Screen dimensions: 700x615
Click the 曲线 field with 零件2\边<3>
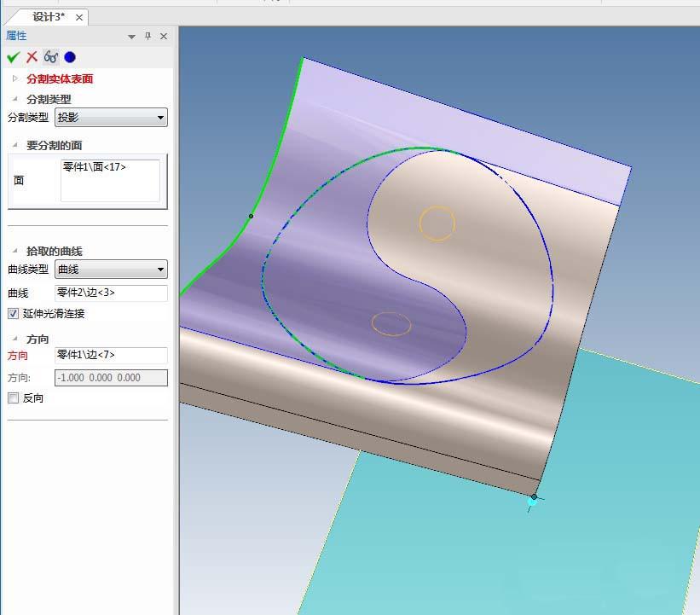111,293
